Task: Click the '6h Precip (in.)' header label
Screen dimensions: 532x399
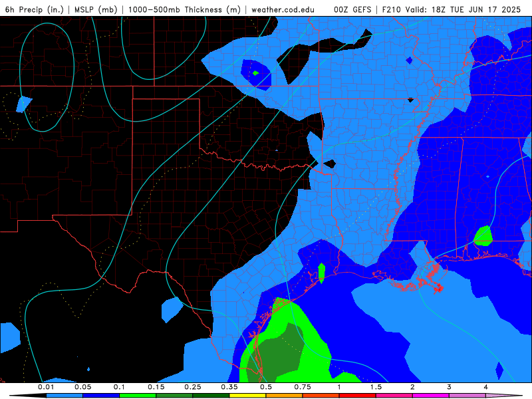Action: 35,9
